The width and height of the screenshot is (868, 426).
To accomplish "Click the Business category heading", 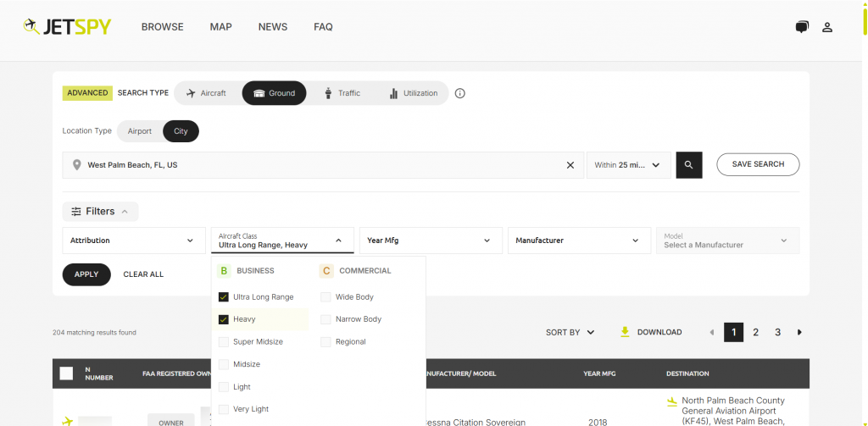I will pos(255,270).
